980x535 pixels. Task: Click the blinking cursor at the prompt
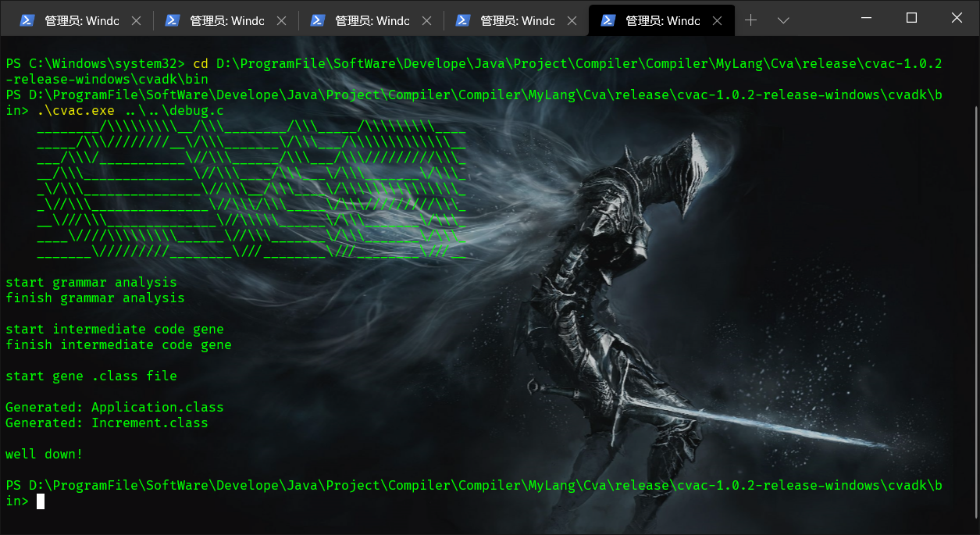pyautogui.click(x=41, y=501)
